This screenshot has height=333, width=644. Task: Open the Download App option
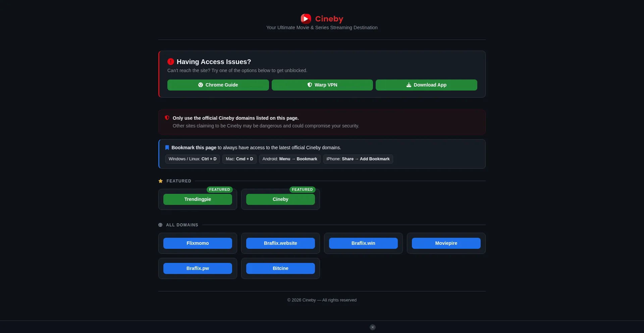pos(426,85)
